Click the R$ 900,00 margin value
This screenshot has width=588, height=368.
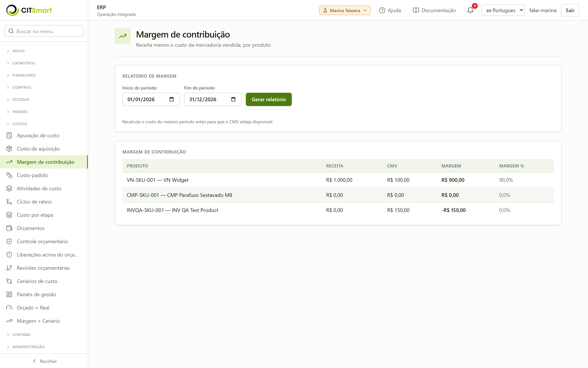pyautogui.click(x=453, y=180)
